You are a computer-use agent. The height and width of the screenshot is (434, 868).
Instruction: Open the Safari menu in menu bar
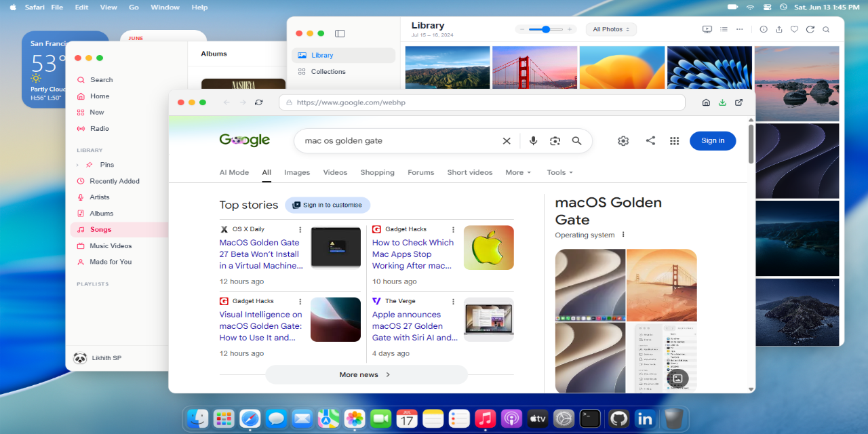(x=34, y=7)
